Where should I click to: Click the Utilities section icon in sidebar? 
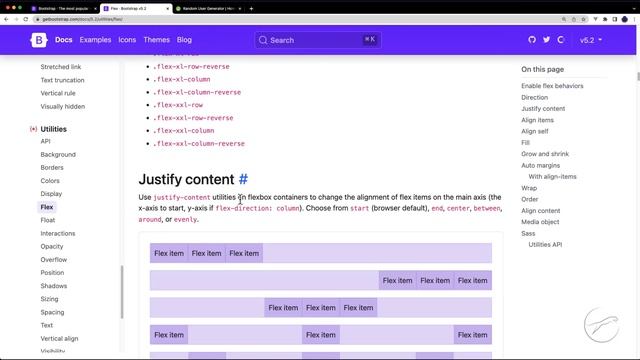(33, 129)
